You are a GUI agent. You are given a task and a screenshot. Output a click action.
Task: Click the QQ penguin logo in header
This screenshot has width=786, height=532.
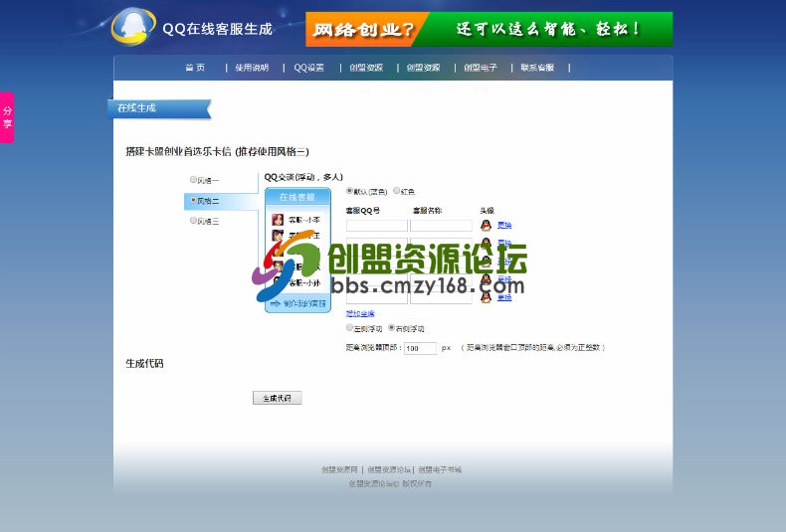133,26
